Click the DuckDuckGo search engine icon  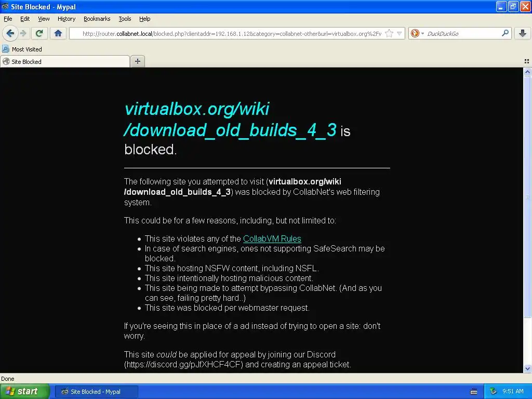pos(415,33)
